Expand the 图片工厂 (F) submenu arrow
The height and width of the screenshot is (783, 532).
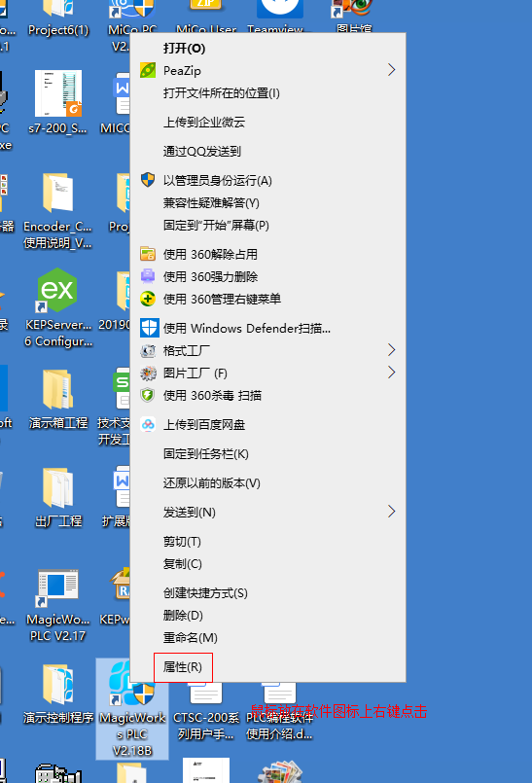392,373
